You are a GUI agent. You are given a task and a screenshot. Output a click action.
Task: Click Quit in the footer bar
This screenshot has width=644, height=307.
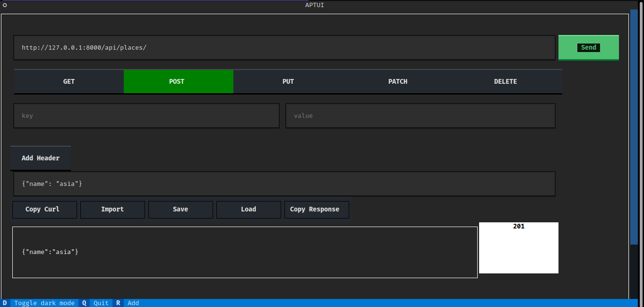[101, 303]
